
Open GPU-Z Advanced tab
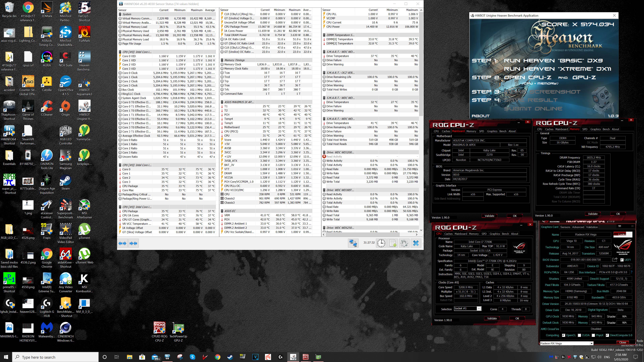pyautogui.click(x=578, y=227)
